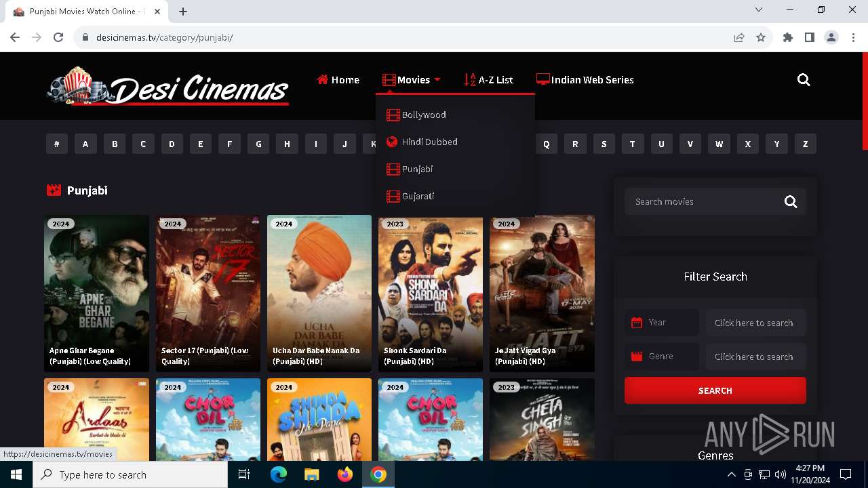
Task: Open the Chrome three-dot menu
Action: 852,37
